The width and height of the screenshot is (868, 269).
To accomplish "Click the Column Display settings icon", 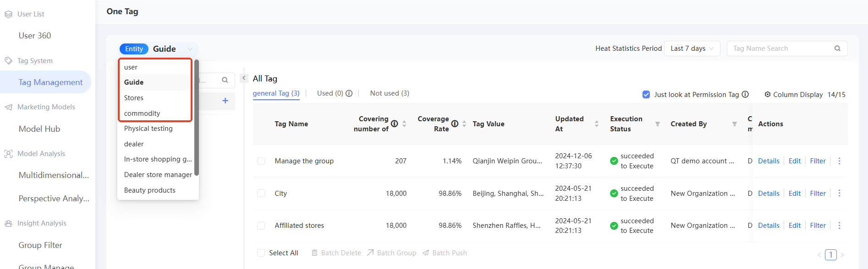I will point(767,95).
